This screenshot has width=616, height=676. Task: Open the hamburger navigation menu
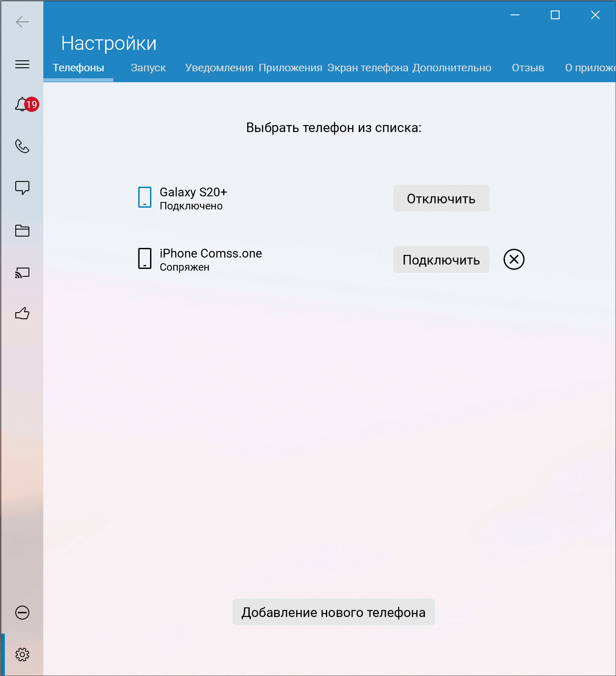tap(22, 64)
